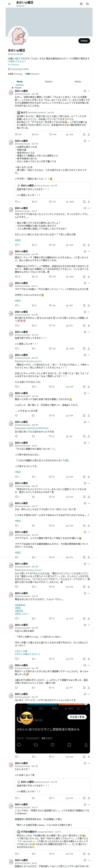Click the Grok icon in the header

tap(81, 4)
